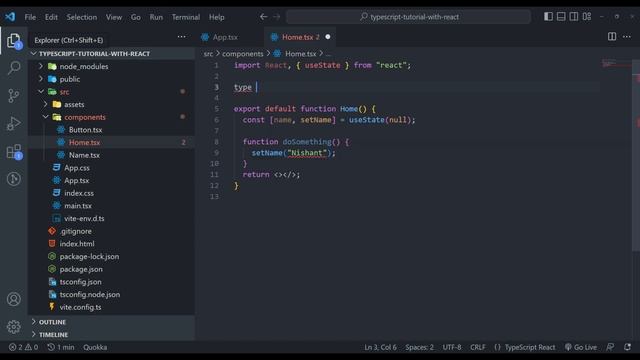Open the Go menu
640x360 pixels.
pos(136,17)
